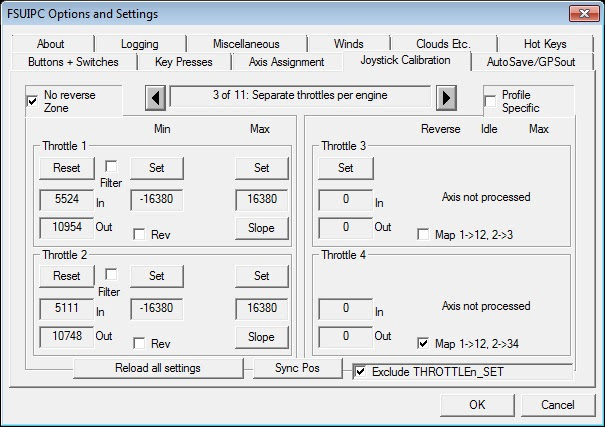Open the About tab
The width and height of the screenshot is (605, 427).
point(51,44)
